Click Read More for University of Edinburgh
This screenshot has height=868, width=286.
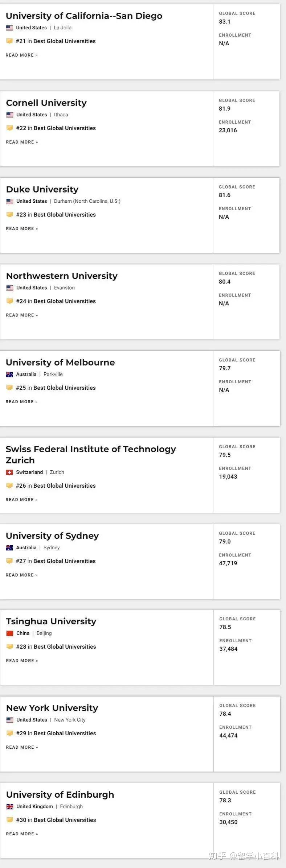click(22, 834)
